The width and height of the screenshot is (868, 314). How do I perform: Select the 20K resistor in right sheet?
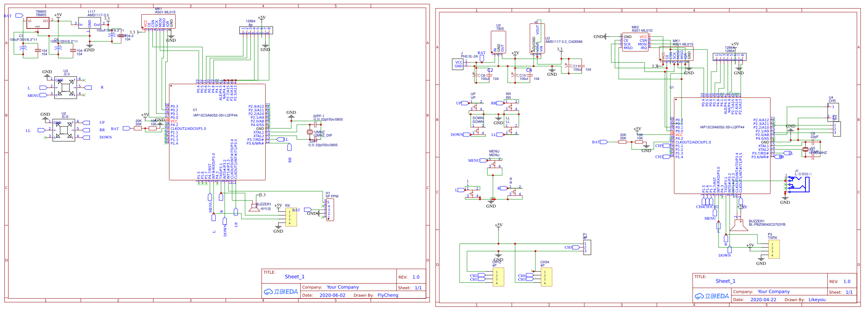pyautogui.click(x=622, y=142)
